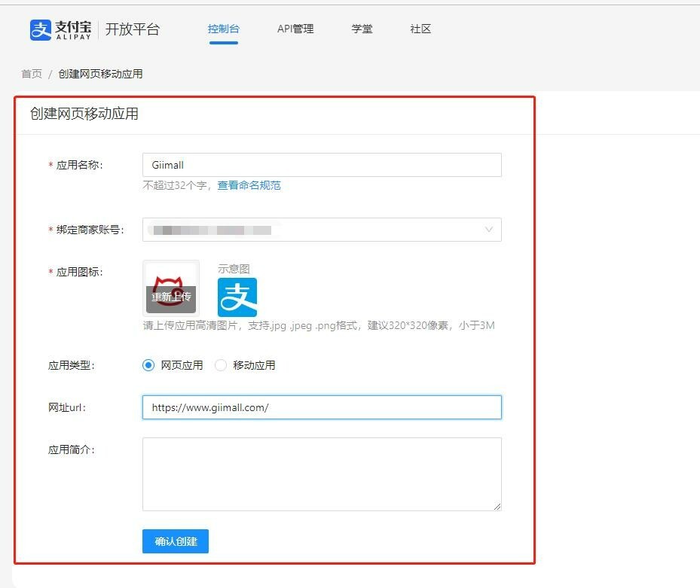Viewport: 700px width, 588px height.
Task: Open the merchant account combo box
Action: tap(322, 230)
